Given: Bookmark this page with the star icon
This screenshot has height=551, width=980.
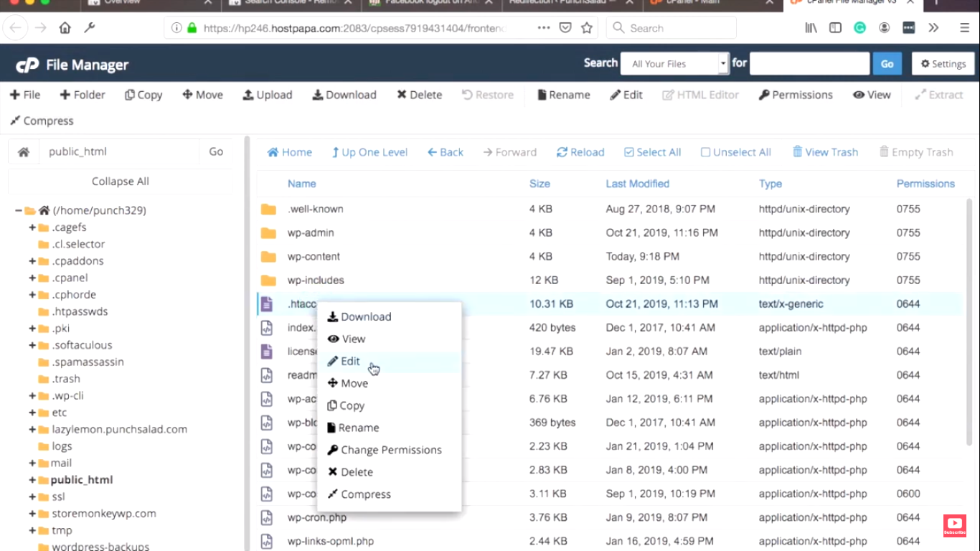Looking at the screenshot, I should point(587,28).
